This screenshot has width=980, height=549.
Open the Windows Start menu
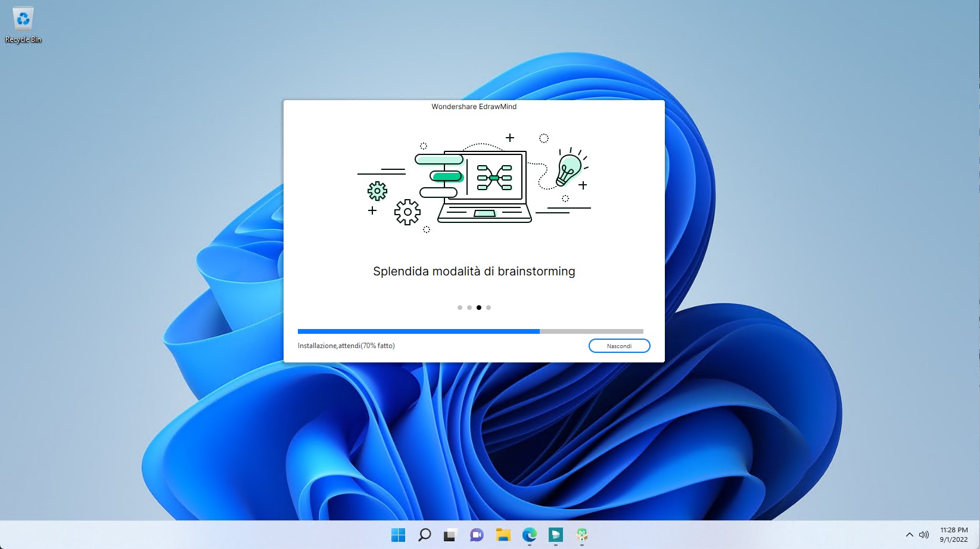pyautogui.click(x=399, y=535)
